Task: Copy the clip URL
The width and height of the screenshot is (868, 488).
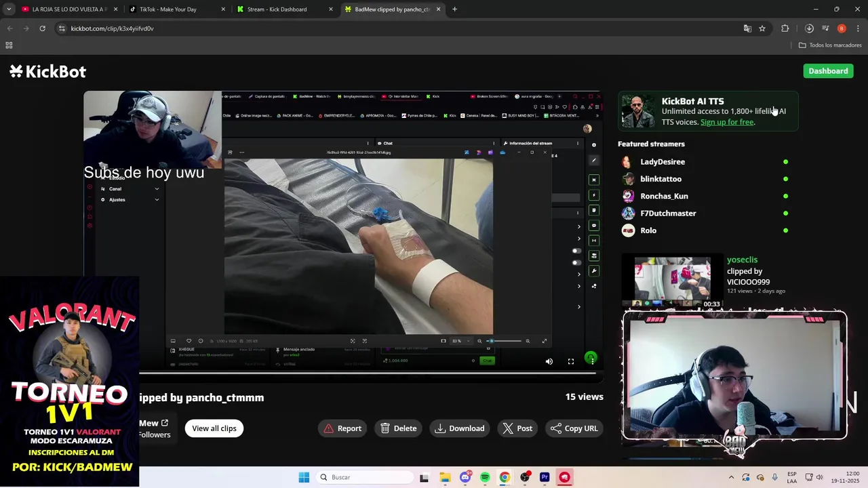Action: coord(574,428)
